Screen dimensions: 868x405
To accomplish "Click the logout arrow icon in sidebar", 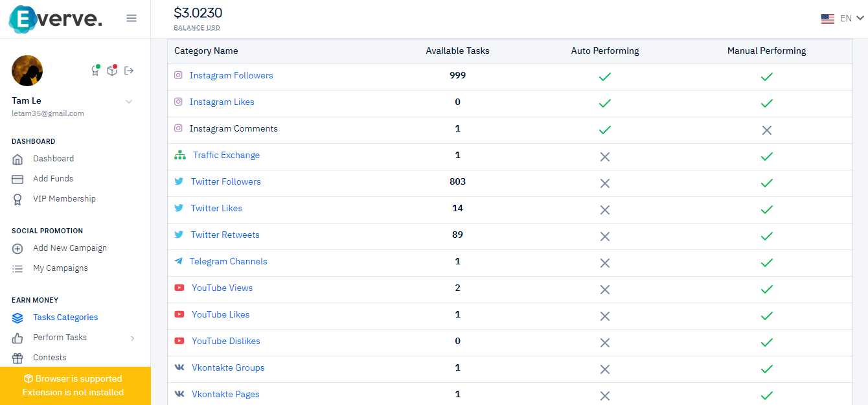I will [129, 71].
